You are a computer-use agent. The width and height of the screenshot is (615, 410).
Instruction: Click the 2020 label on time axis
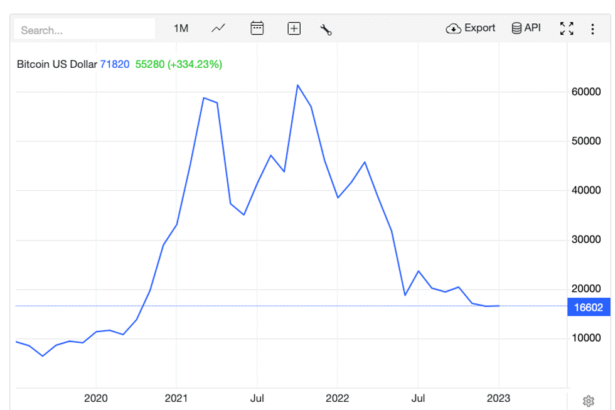[96, 396]
